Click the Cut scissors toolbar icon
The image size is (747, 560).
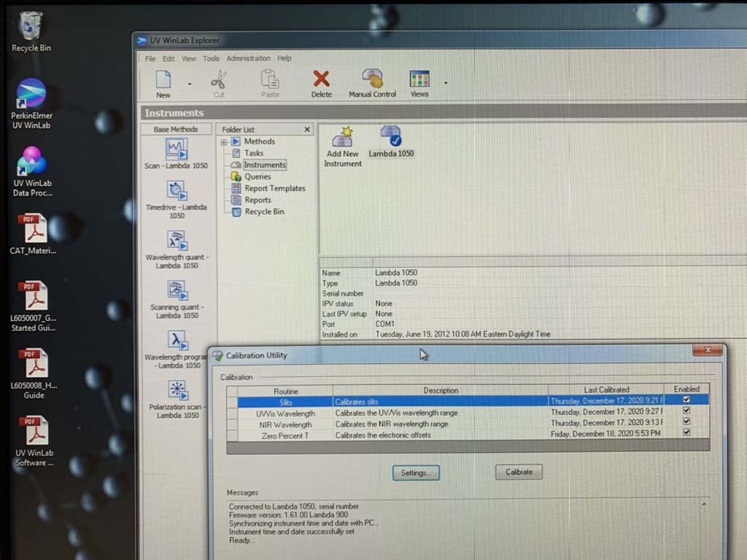pos(219,84)
